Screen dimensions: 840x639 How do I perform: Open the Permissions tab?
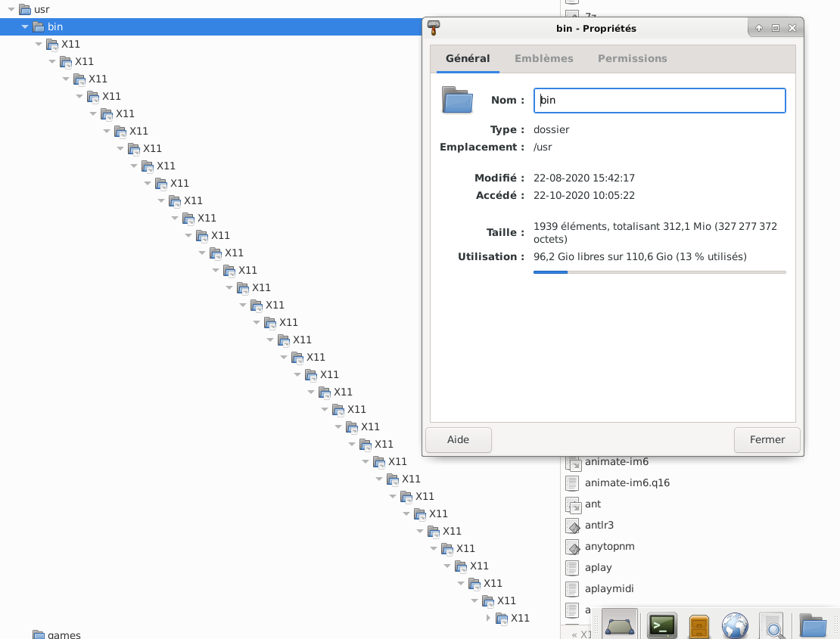632,58
